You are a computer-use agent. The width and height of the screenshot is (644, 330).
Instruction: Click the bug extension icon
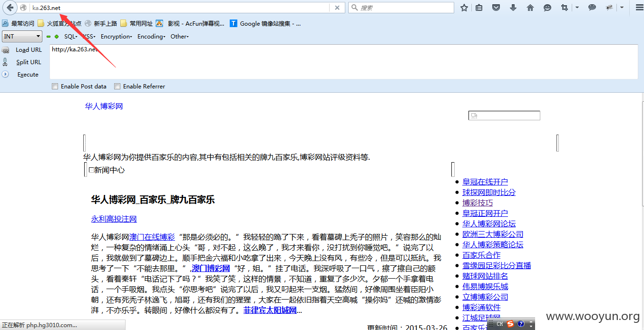(x=609, y=8)
